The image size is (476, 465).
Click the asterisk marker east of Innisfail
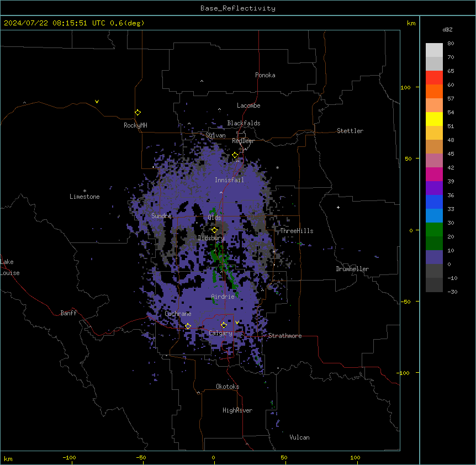coord(277,167)
